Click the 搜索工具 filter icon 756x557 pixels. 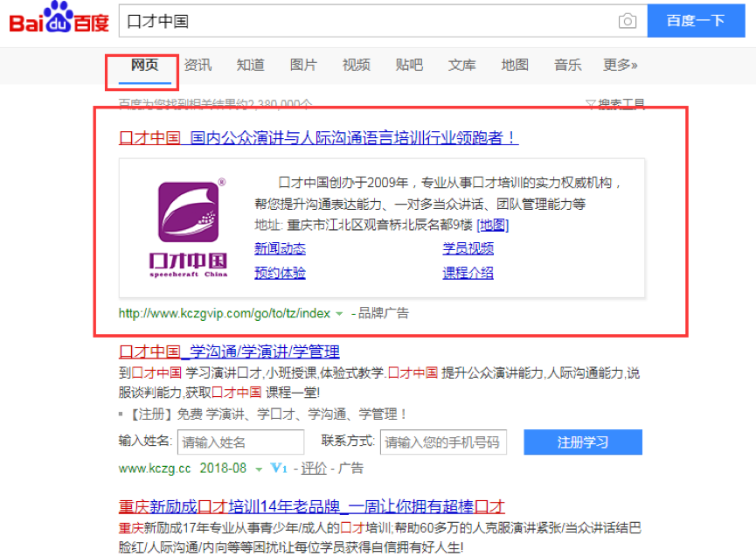tap(591, 105)
